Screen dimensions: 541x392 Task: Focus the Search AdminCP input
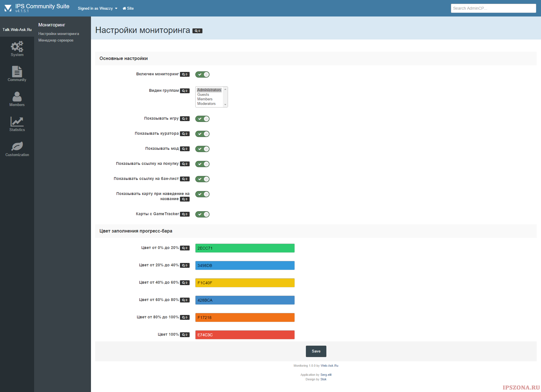[494, 9]
